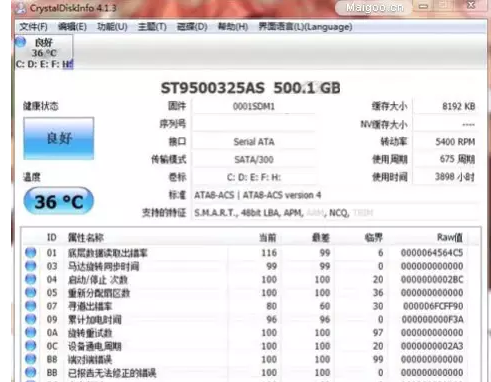Open the 编辑(E) menu

[72, 27]
